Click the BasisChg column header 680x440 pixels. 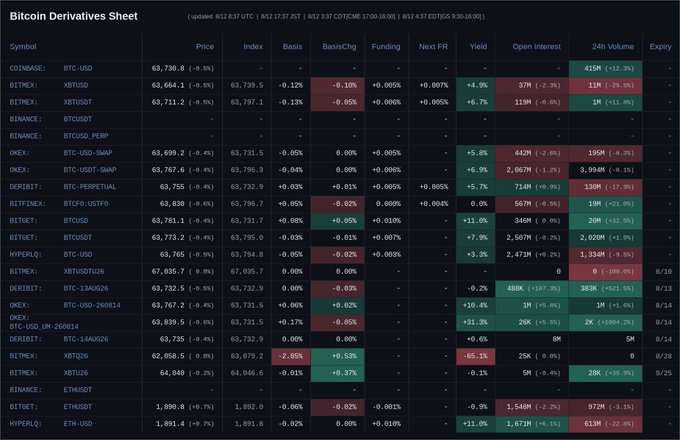point(339,46)
